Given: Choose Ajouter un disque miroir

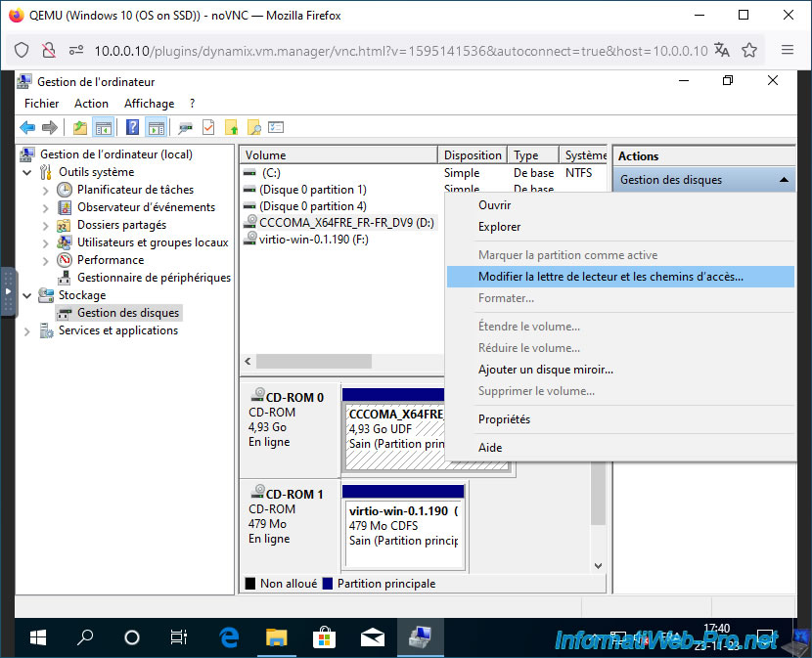Looking at the screenshot, I should [620, 370].
